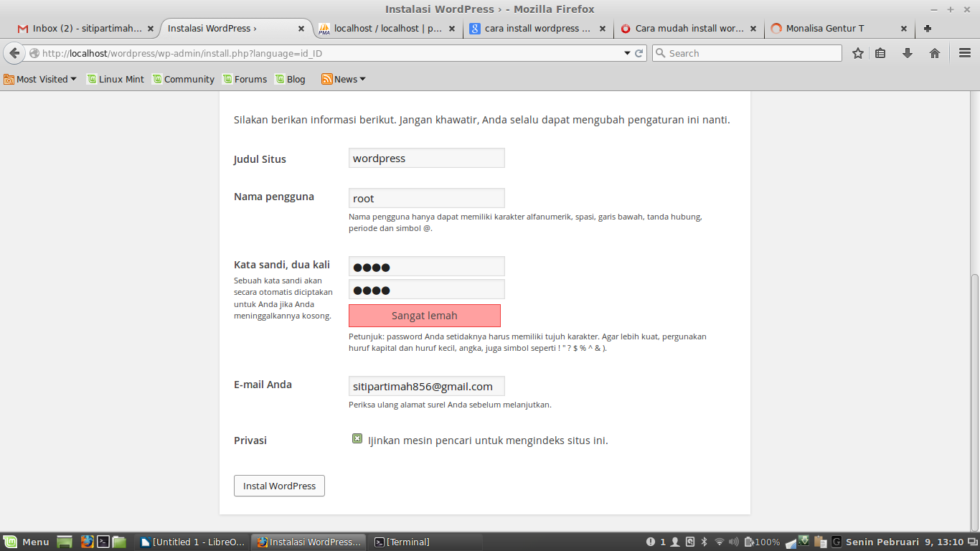
Task: Toggle the search engine indexing Privasi checkbox
Action: click(x=357, y=438)
